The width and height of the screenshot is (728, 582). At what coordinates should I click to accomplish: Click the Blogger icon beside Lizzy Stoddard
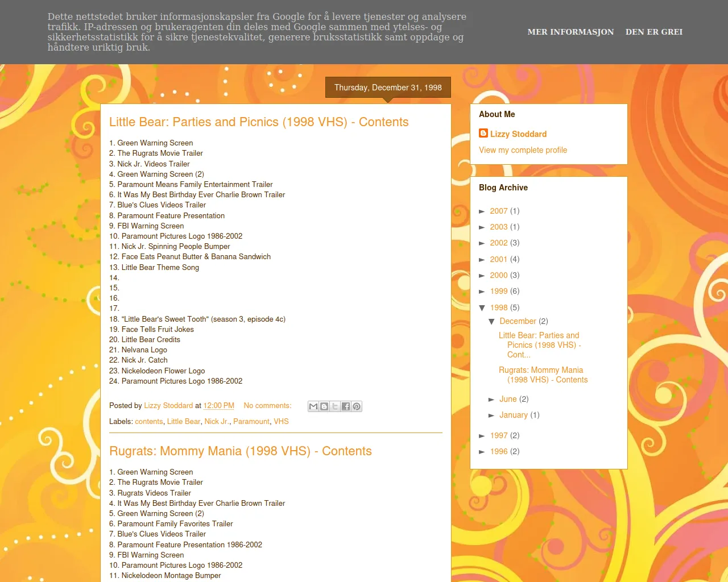point(483,133)
